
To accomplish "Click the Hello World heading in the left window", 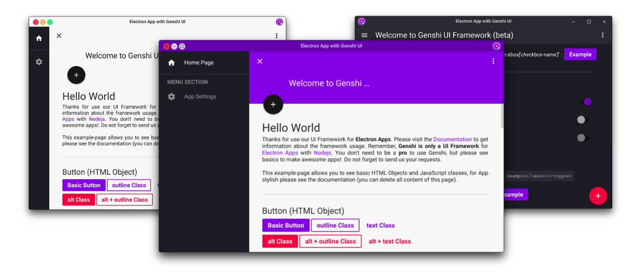I will click(x=89, y=96).
